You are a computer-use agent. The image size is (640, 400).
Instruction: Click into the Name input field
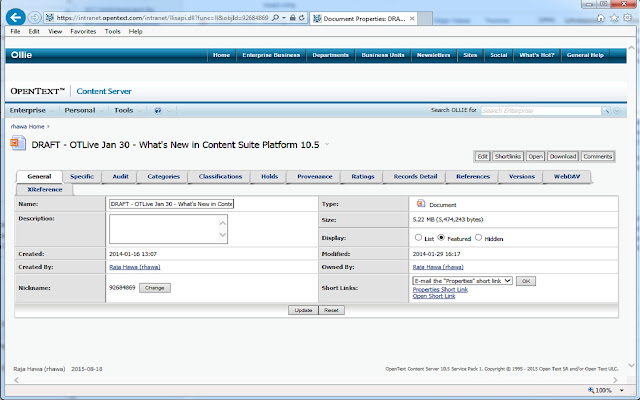pyautogui.click(x=171, y=204)
